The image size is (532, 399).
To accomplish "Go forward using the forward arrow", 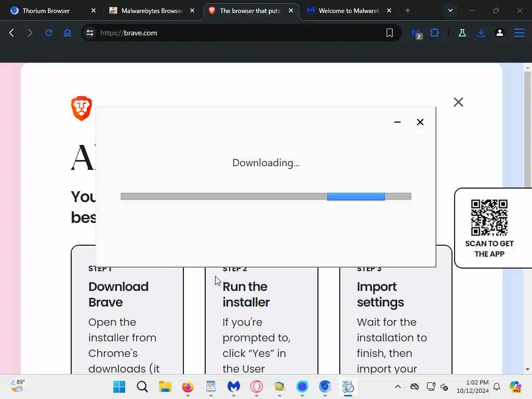I will [30, 33].
